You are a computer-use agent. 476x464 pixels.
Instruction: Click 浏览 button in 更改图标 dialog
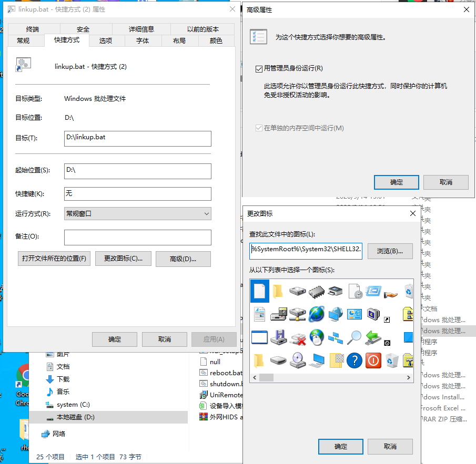coord(390,251)
